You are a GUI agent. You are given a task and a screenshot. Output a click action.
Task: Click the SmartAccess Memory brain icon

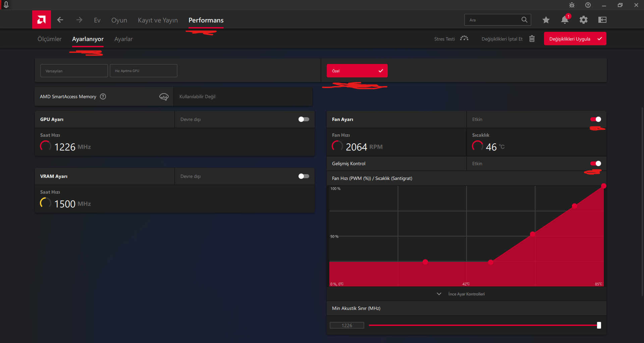pos(164,96)
